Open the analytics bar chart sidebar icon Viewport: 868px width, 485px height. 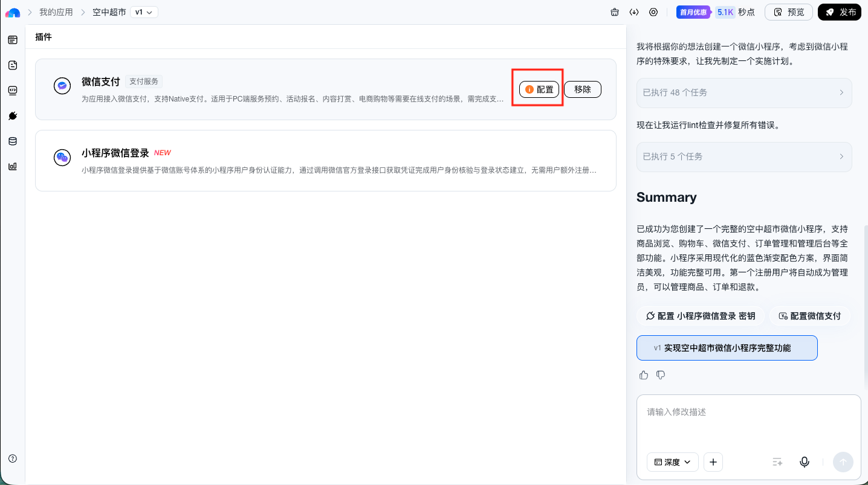(x=13, y=167)
